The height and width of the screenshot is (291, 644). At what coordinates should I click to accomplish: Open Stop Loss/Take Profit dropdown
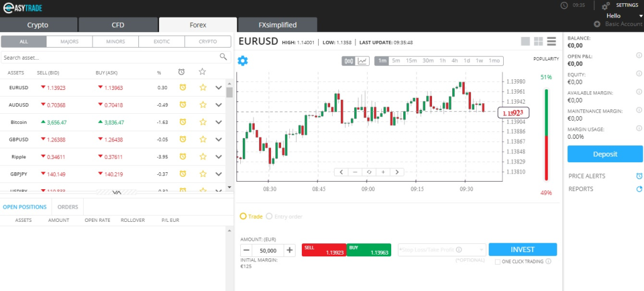point(442,250)
